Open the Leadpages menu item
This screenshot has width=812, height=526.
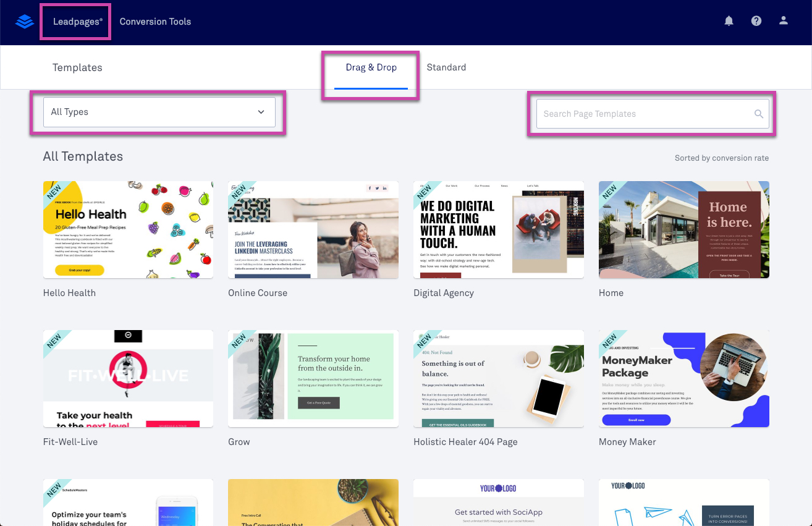pyautogui.click(x=78, y=22)
